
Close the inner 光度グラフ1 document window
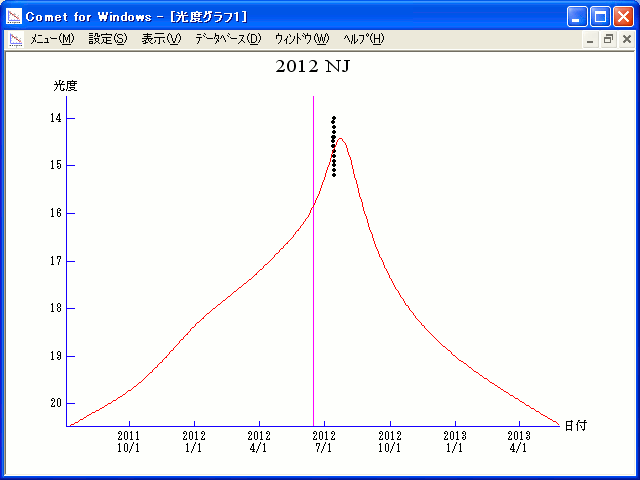click(x=627, y=40)
